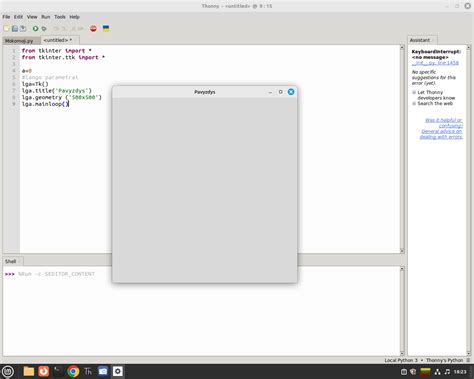Viewport: 474px width, 379px height.
Task: Click the Ukraine flag support icon
Action: pos(106,29)
